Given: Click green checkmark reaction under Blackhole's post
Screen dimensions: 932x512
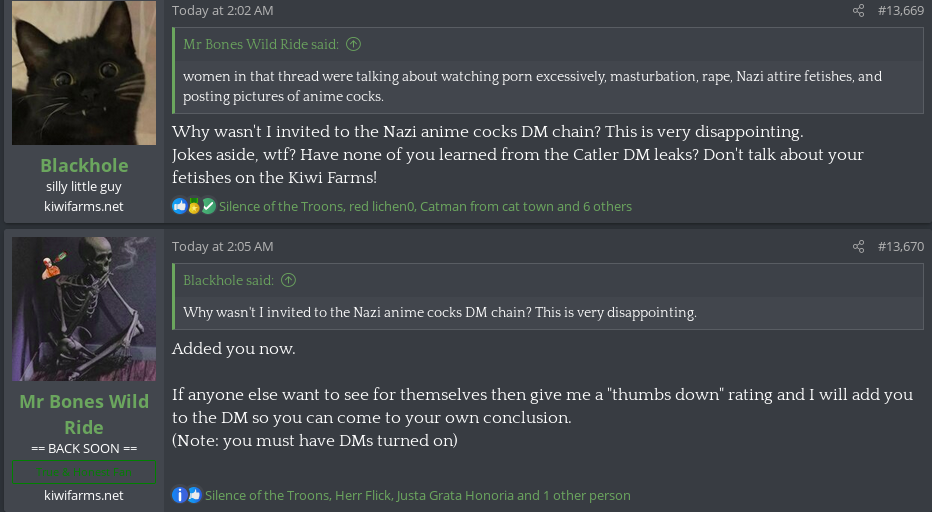Looking at the screenshot, I should [x=208, y=206].
